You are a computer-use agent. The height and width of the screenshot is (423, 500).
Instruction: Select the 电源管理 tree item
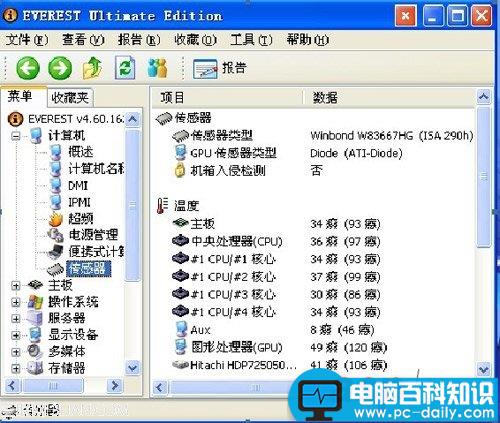[x=93, y=235]
